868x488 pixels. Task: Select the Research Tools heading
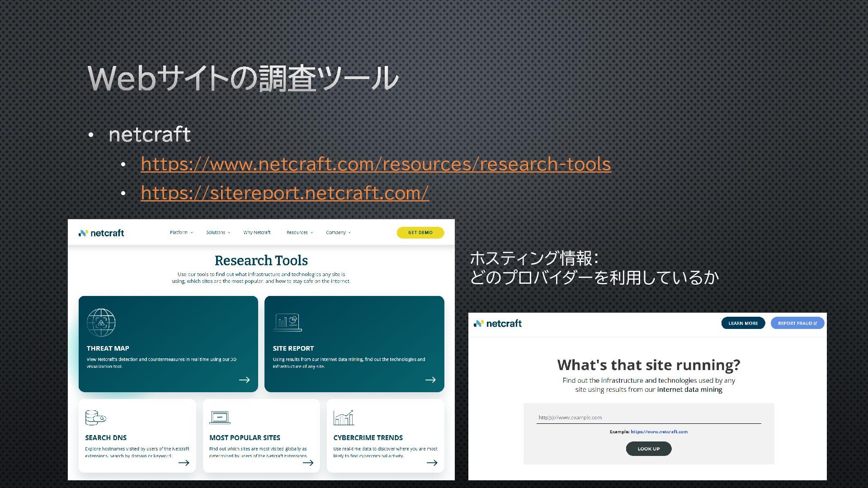coord(261,261)
